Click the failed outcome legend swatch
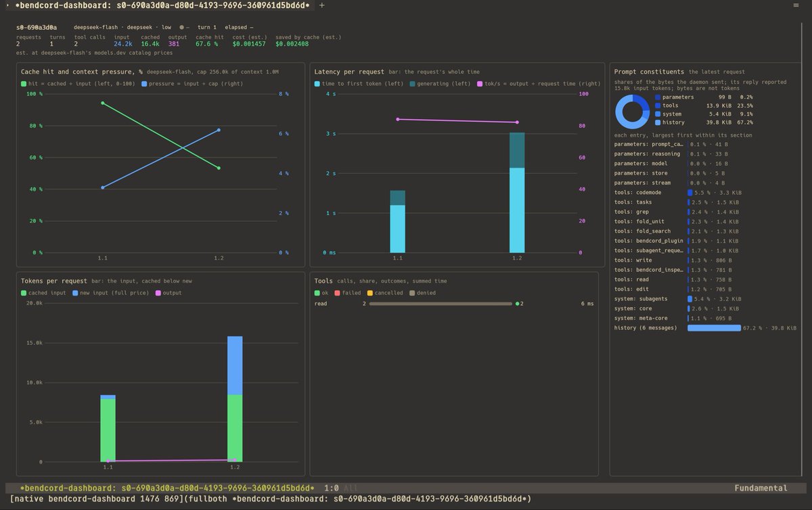Screen dimensions: 812x510 click(336, 293)
